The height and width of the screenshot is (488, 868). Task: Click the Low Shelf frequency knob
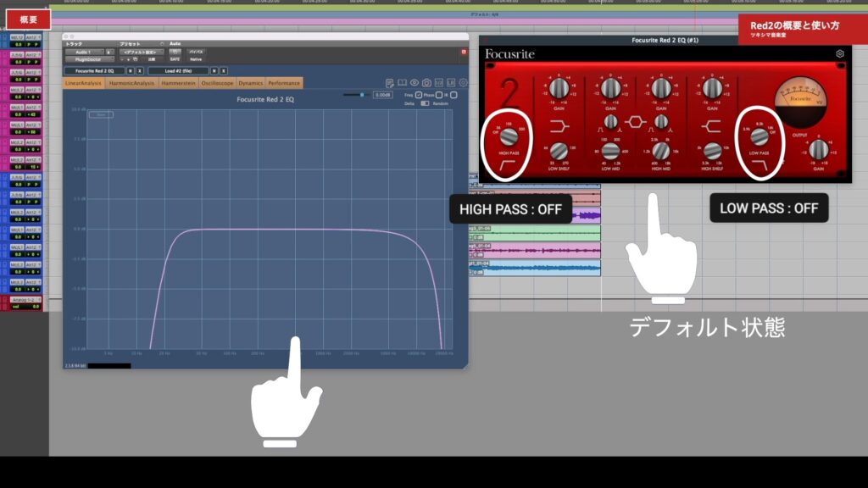coord(559,151)
